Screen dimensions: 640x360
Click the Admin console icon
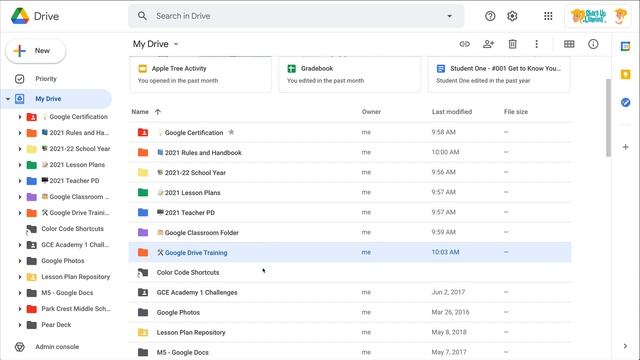click(20, 347)
